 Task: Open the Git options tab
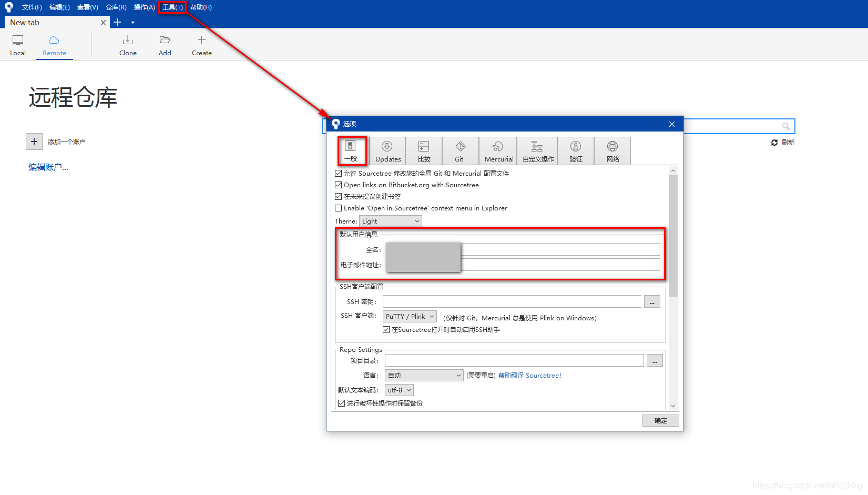[459, 151]
